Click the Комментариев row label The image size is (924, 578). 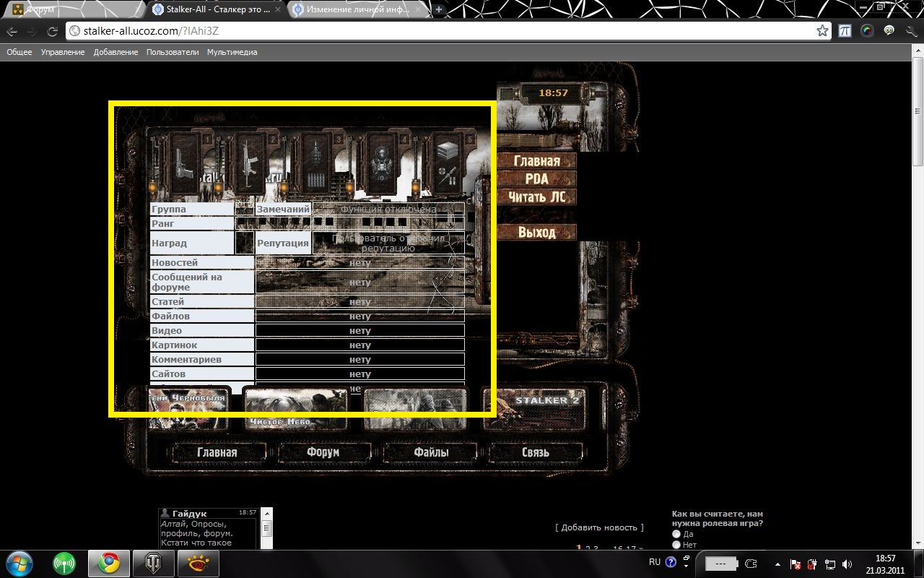coord(202,359)
